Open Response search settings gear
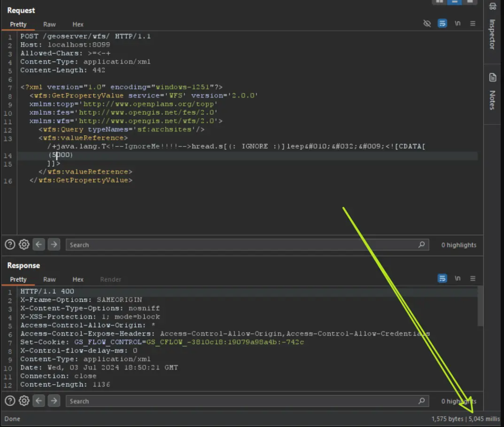The image size is (504, 427). tap(24, 401)
